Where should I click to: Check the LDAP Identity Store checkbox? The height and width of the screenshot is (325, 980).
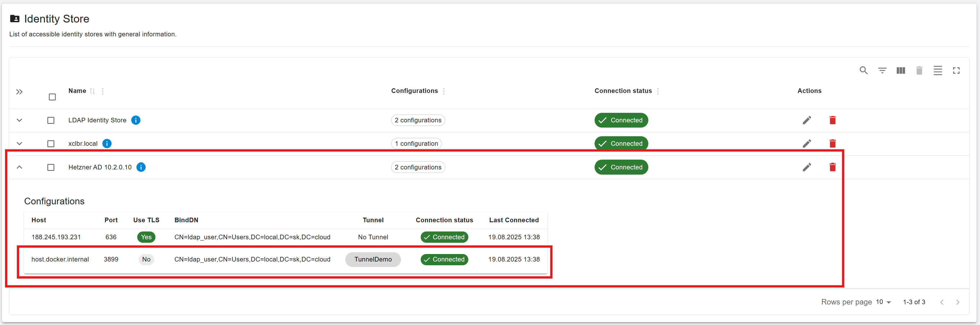click(x=51, y=120)
